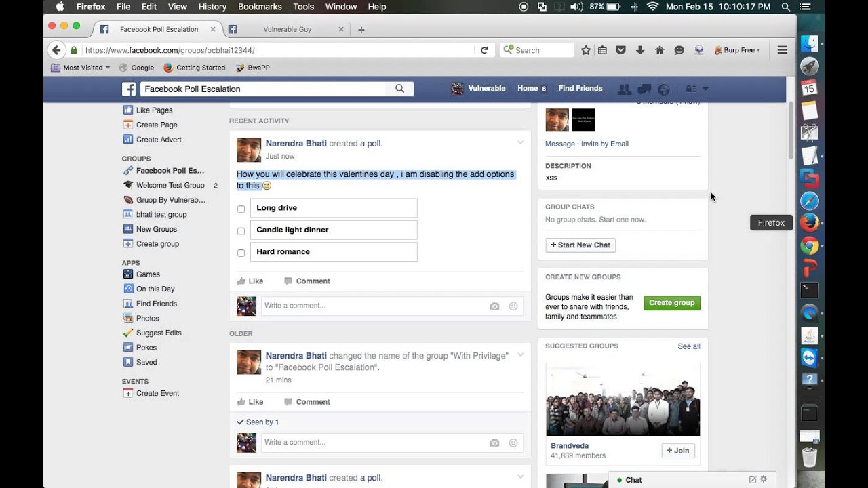Open Terminal icon in the Dock
The height and width of the screenshot is (488, 868).
809,290
